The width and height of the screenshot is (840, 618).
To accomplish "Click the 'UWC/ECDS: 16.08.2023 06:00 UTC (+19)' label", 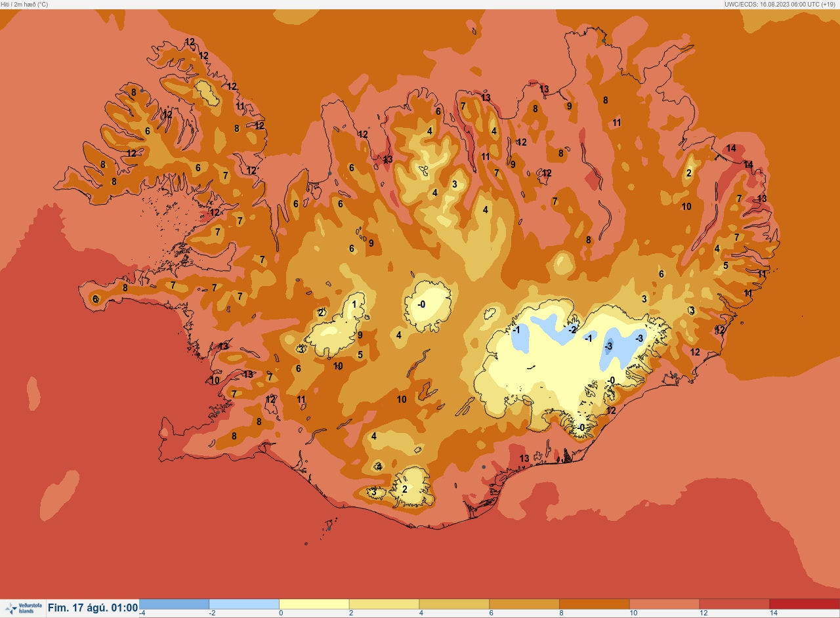I will coord(780,4).
